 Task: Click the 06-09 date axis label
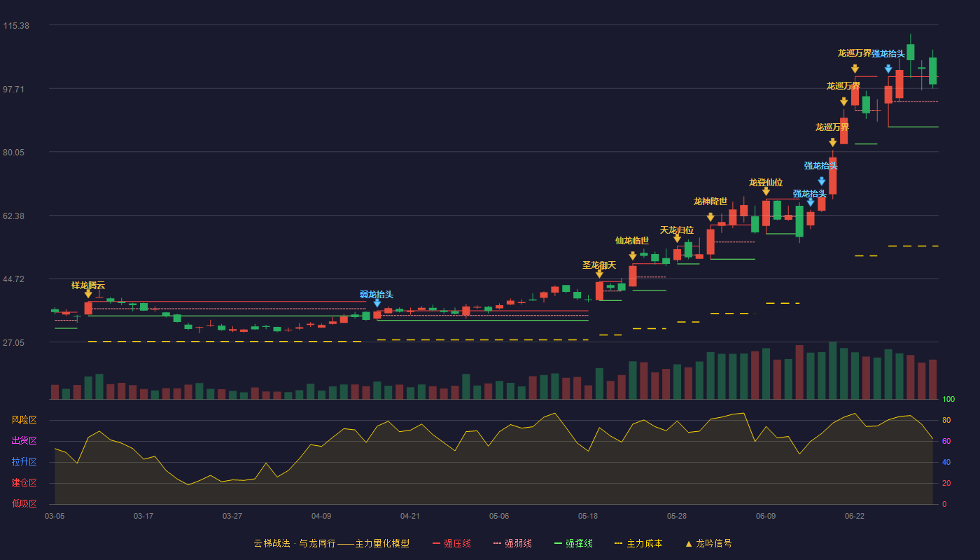click(x=766, y=516)
